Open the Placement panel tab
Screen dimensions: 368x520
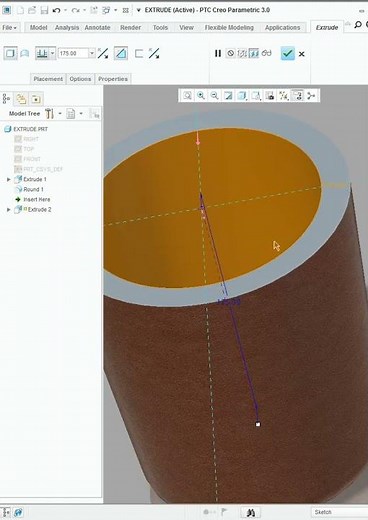(48, 79)
